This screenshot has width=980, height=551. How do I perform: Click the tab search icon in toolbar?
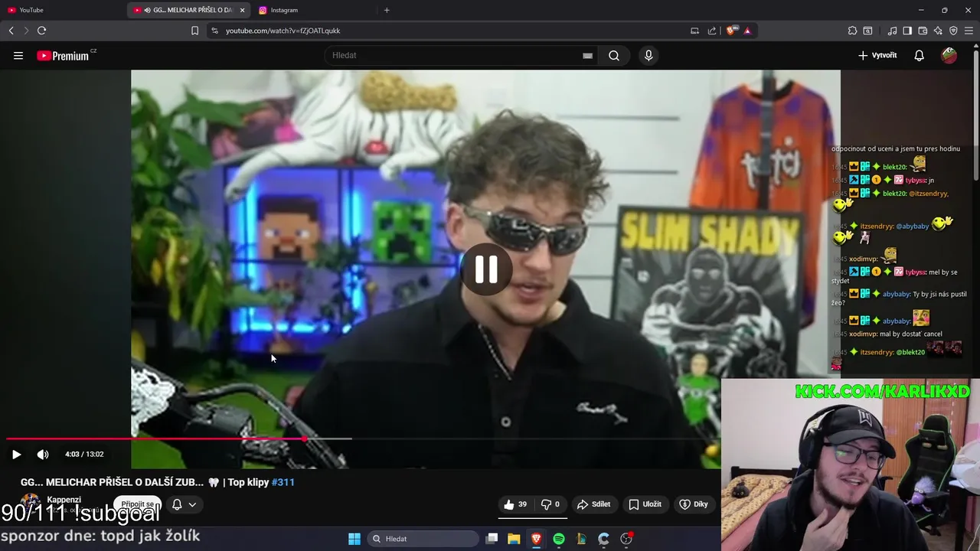point(867,31)
